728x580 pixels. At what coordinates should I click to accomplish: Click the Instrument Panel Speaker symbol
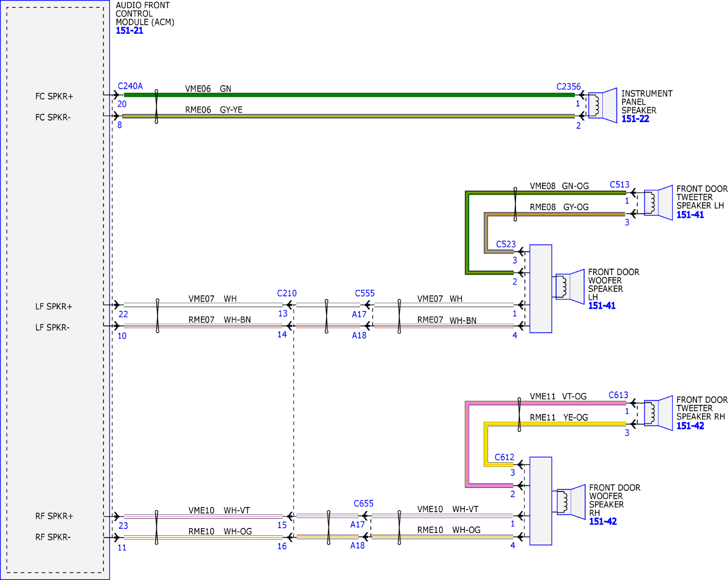tap(603, 105)
